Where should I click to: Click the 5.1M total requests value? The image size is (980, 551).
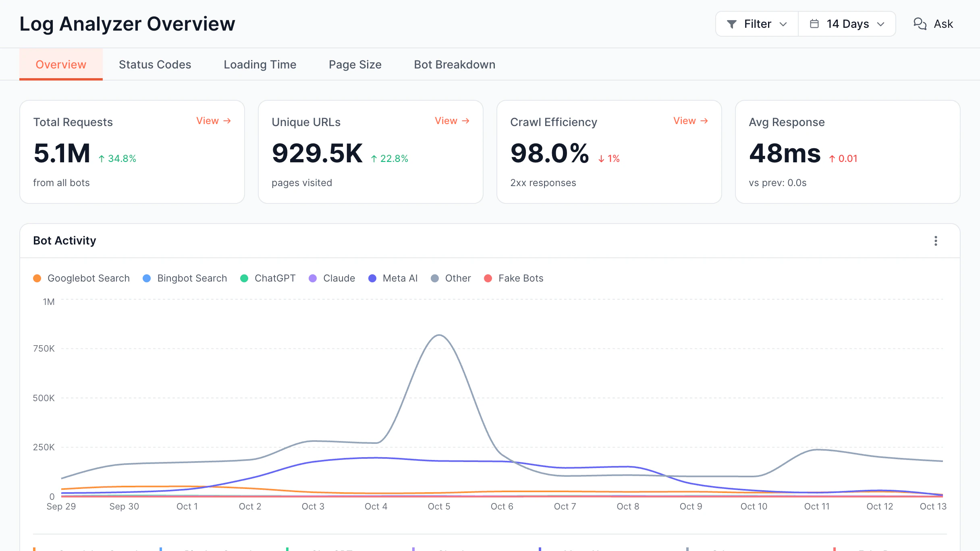coord(62,153)
